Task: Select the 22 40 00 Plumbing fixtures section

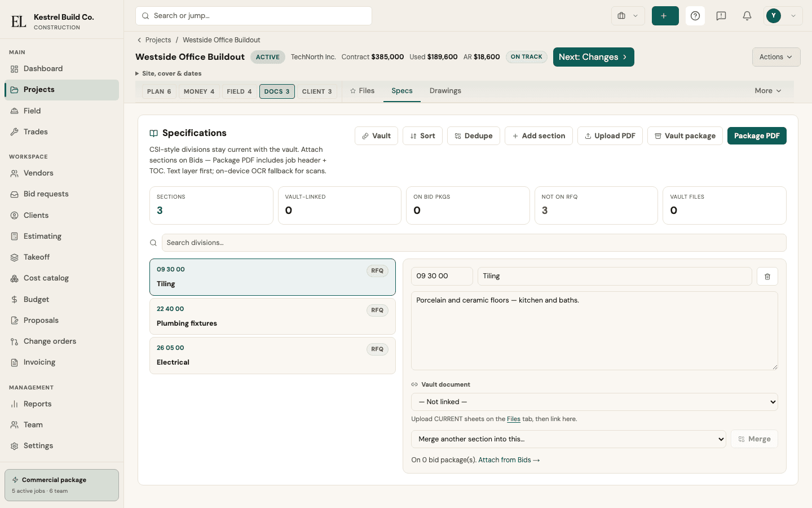Action: tap(272, 316)
